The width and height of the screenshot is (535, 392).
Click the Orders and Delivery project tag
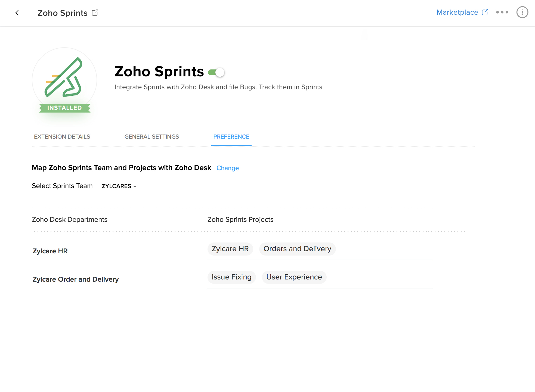297,249
